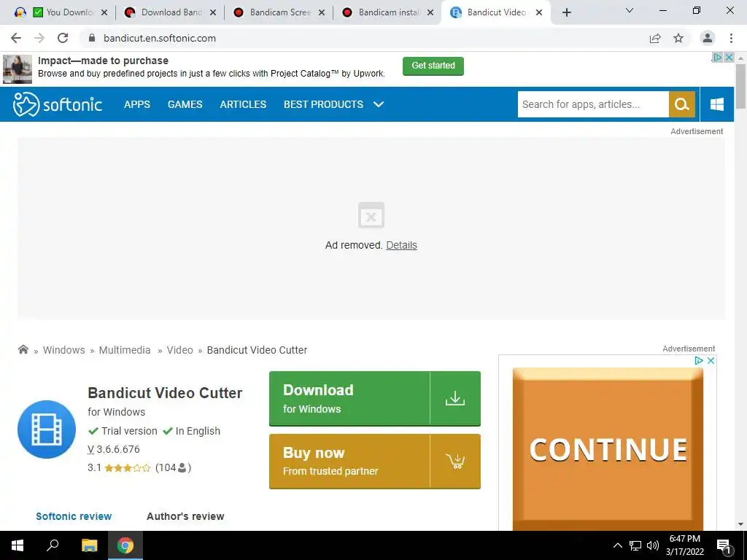
Task: Click the taskbar clock showing 6:47 PM
Action: 684,545
